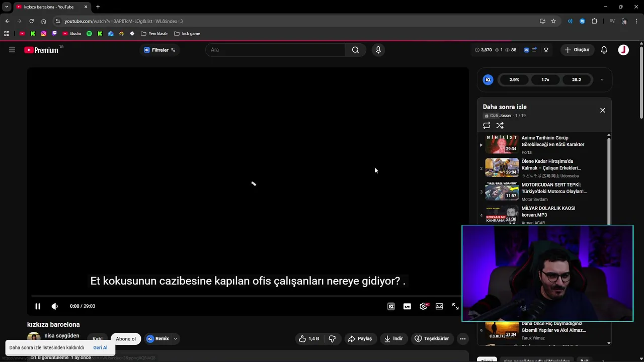Expand the vidIQ stats bar chevron
The height and width of the screenshot is (362, 644).
pyautogui.click(x=602, y=79)
